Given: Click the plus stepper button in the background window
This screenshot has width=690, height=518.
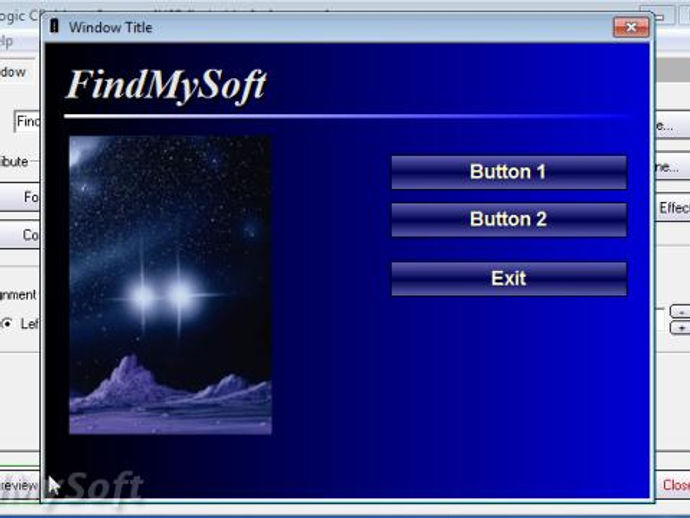Looking at the screenshot, I should 680,328.
